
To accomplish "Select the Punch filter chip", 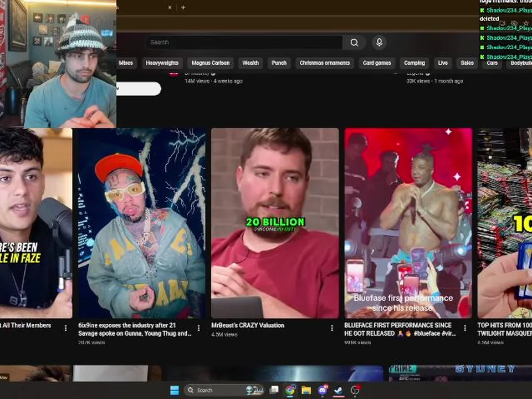I will (x=279, y=63).
